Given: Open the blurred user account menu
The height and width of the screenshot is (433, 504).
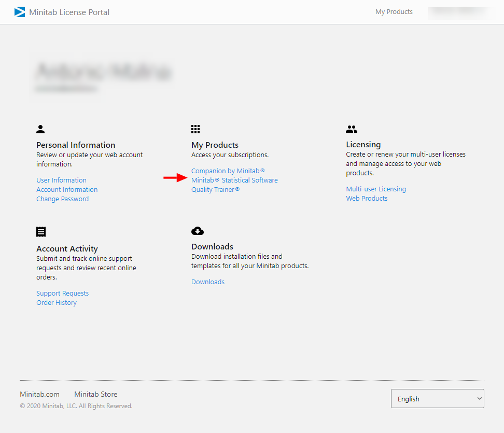Looking at the screenshot, I should click(x=457, y=11).
